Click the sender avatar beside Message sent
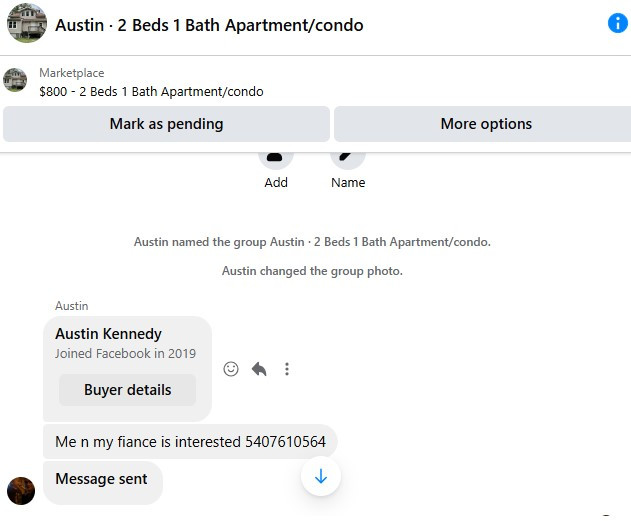This screenshot has width=631, height=521. pyautogui.click(x=21, y=491)
